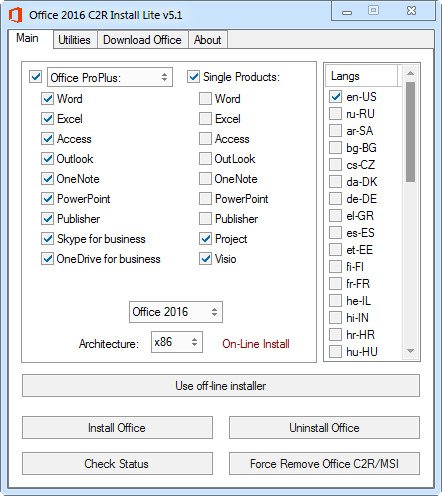Open the About tab
The width and height of the screenshot is (442, 496).
207,40
